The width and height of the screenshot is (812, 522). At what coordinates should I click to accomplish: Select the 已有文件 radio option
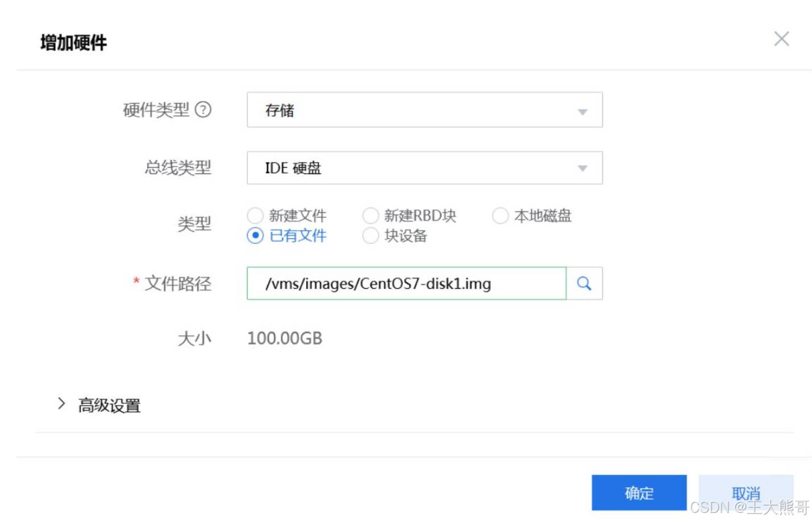click(x=255, y=235)
